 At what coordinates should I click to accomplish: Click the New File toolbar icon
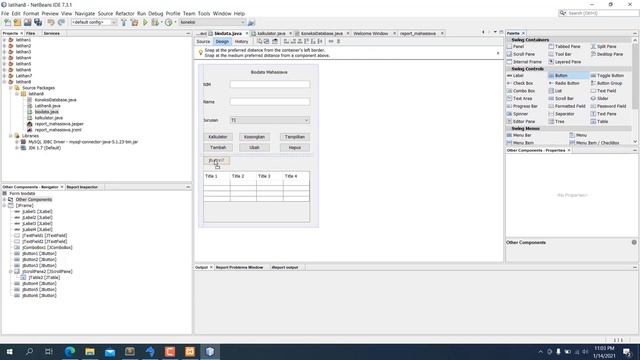(7, 22)
